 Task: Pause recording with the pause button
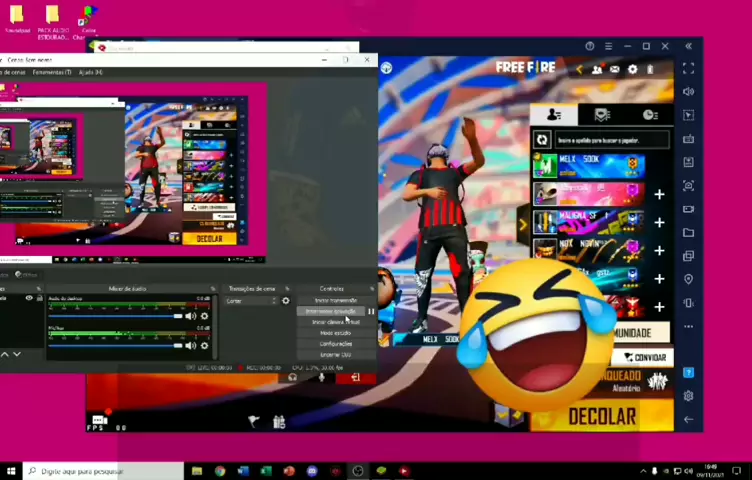coord(371,312)
